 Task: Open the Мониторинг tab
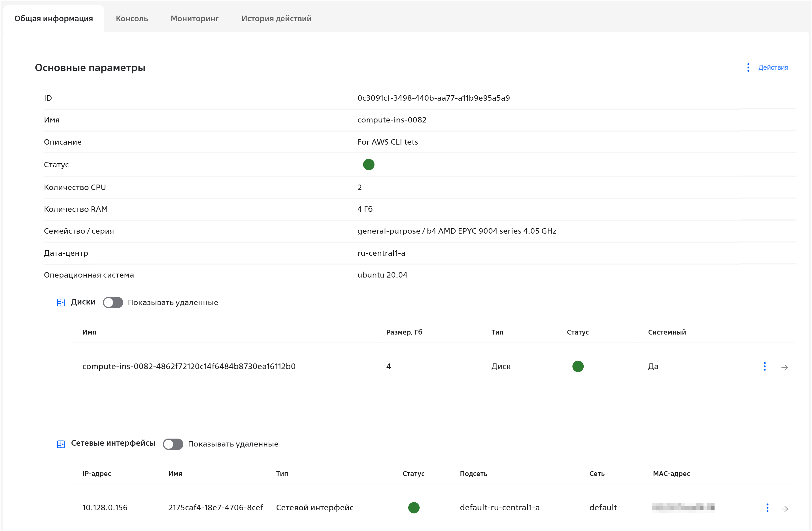point(194,18)
